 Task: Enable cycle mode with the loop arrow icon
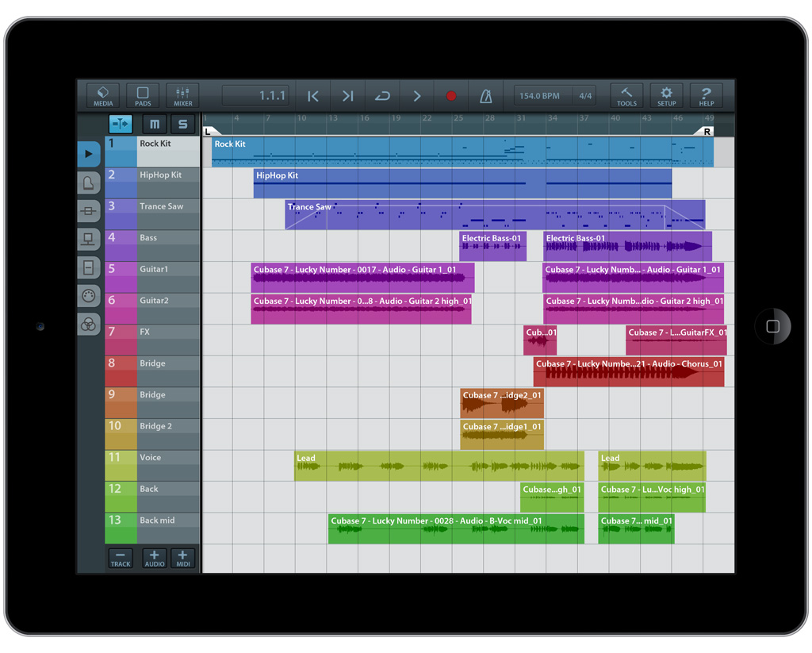pyautogui.click(x=381, y=95)
